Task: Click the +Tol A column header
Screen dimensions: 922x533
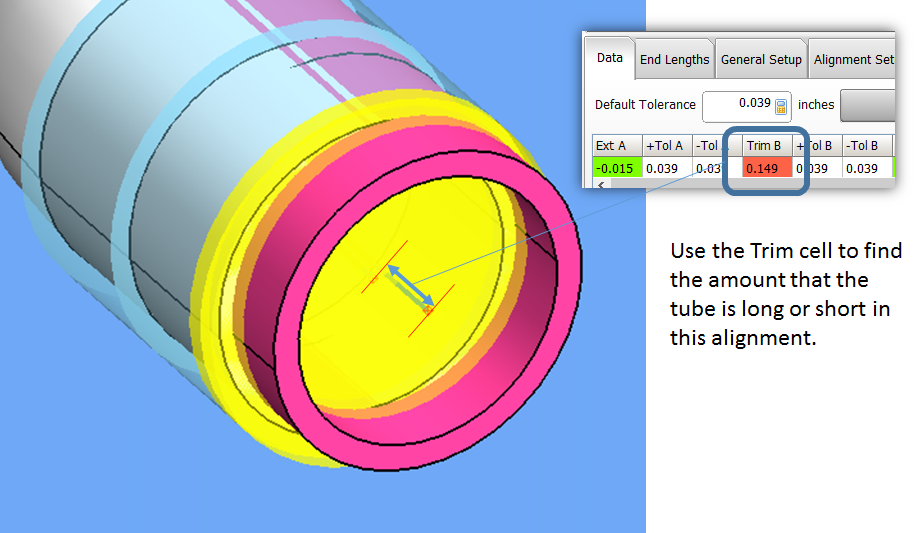Action: 666,146
